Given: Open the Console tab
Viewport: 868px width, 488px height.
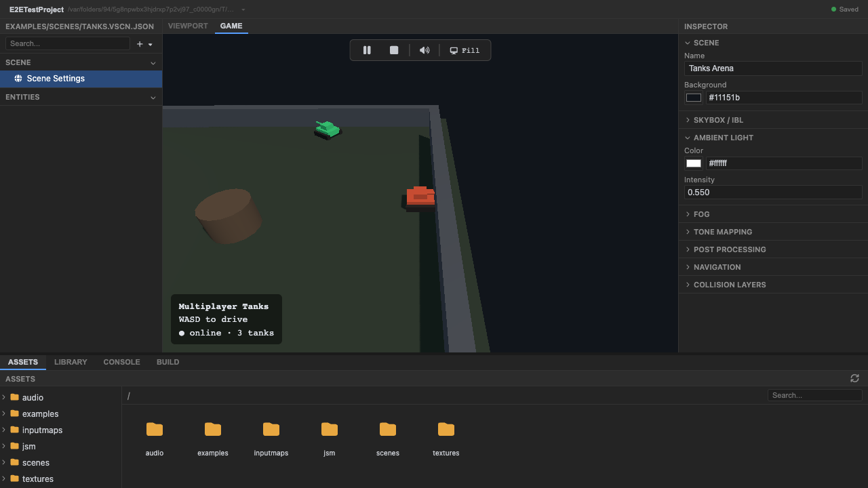Looking at the screenshot, I should 121,362.
